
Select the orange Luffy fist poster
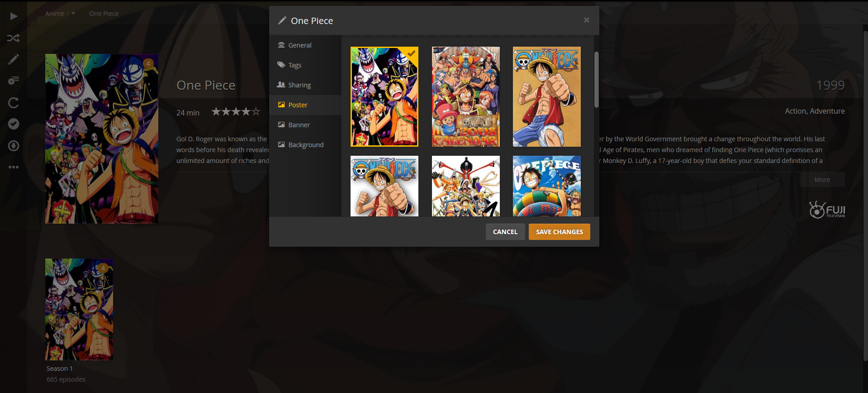(x=547, y=97)
